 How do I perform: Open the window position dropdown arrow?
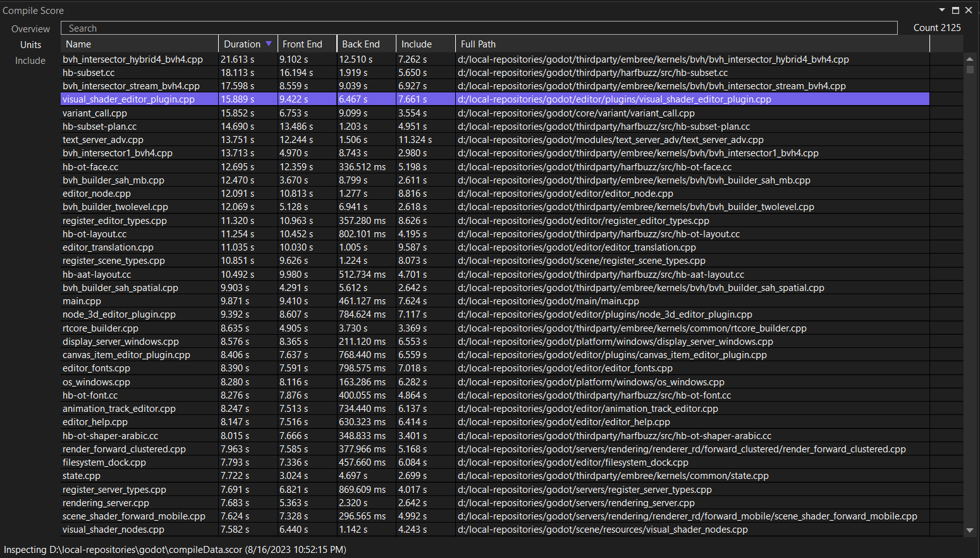942,10
